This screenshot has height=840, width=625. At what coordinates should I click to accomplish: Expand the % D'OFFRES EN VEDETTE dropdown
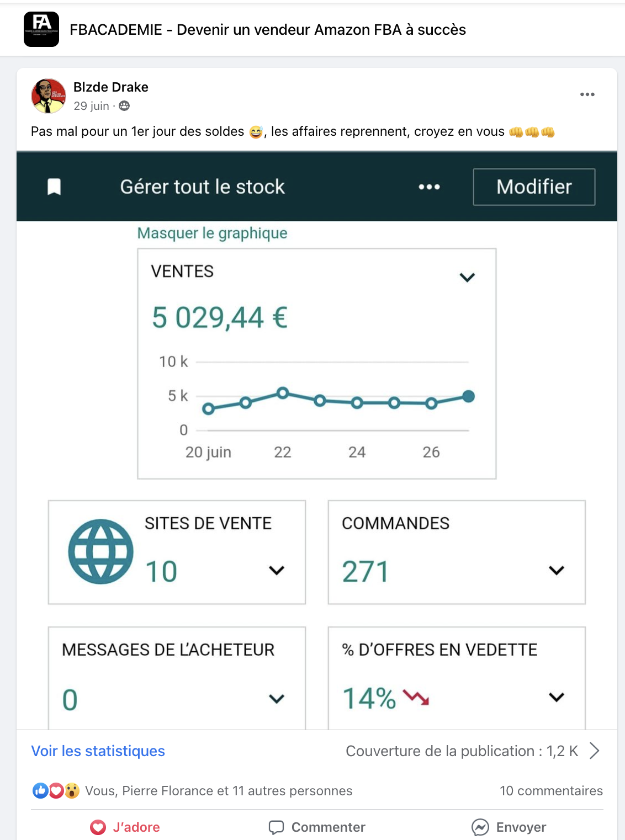[557, 698]
